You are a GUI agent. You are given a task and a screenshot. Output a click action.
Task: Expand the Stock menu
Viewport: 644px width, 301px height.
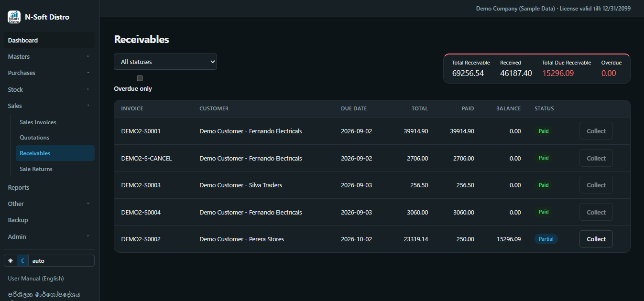click(x=49, y=89)
